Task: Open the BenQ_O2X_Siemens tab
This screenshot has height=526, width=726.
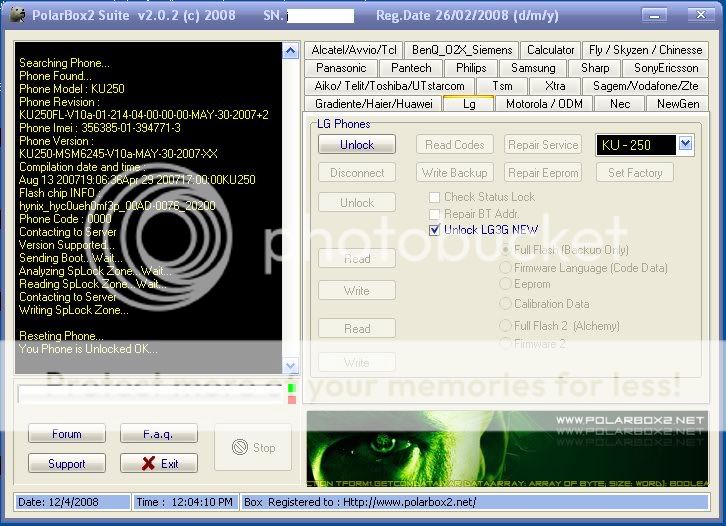Action: (x=462, y=50)
